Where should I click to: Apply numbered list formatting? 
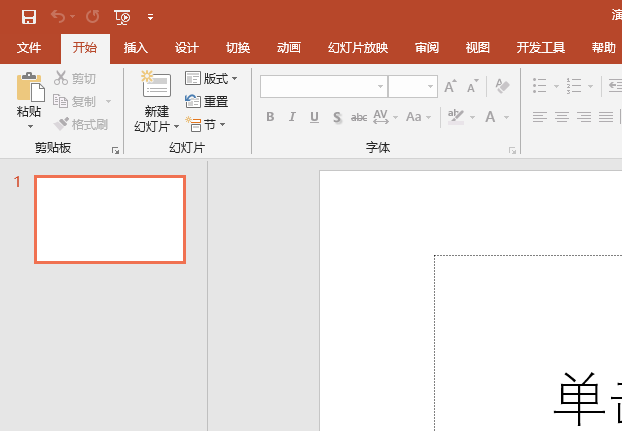[x=574, y=86]
